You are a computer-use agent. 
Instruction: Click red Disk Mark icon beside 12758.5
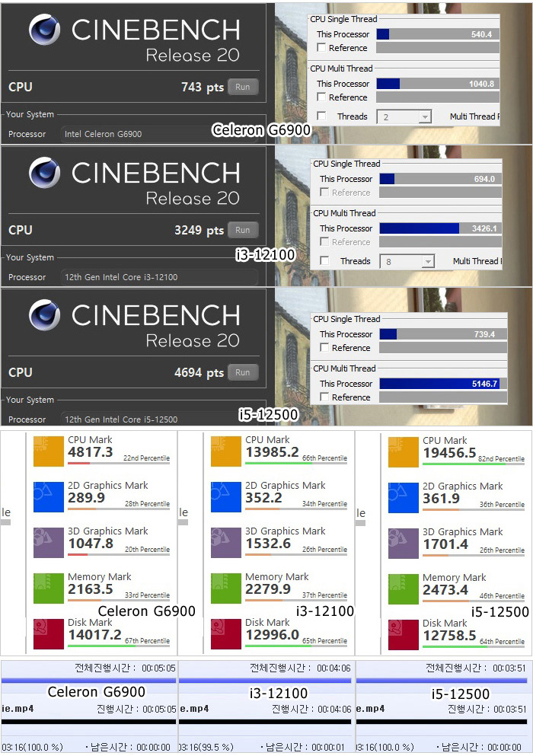[404, 635]
